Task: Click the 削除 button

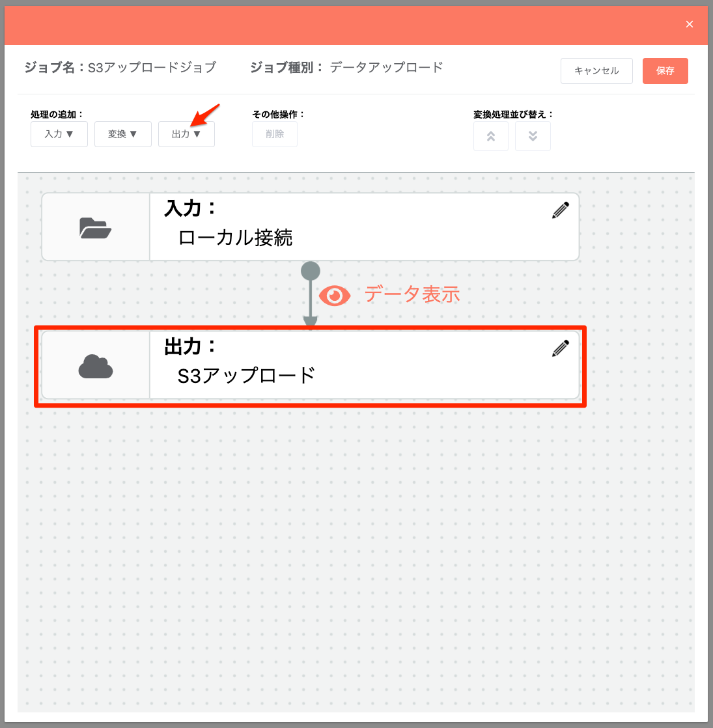Action: (x=274, y=134)
